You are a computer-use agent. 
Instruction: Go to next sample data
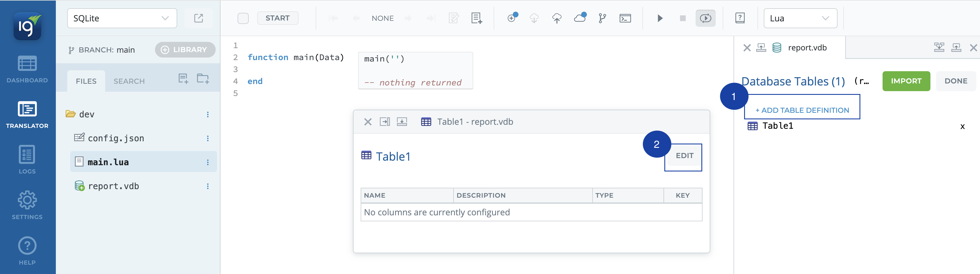tap(408, 18)
